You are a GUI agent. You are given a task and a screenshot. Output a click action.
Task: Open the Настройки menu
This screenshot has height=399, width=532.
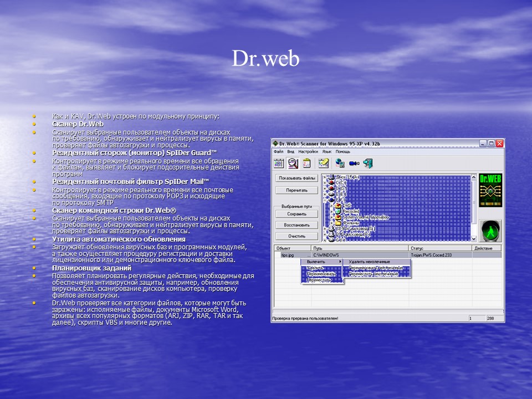coord(308,151)
